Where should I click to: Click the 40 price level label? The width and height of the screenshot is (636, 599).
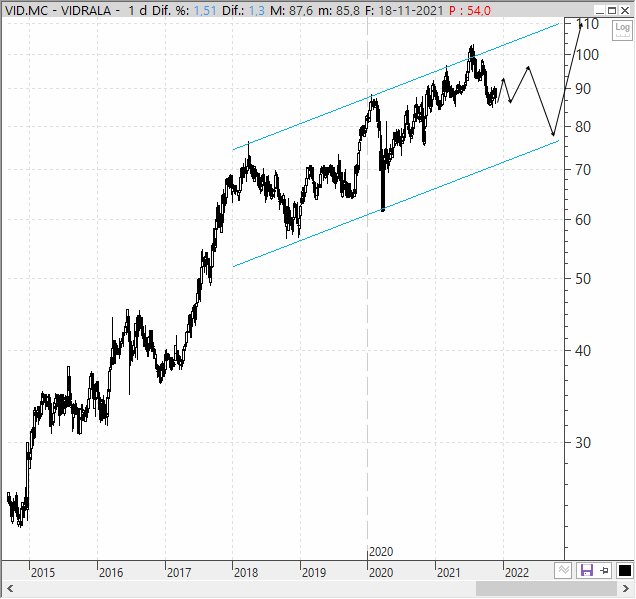(583, 351)
